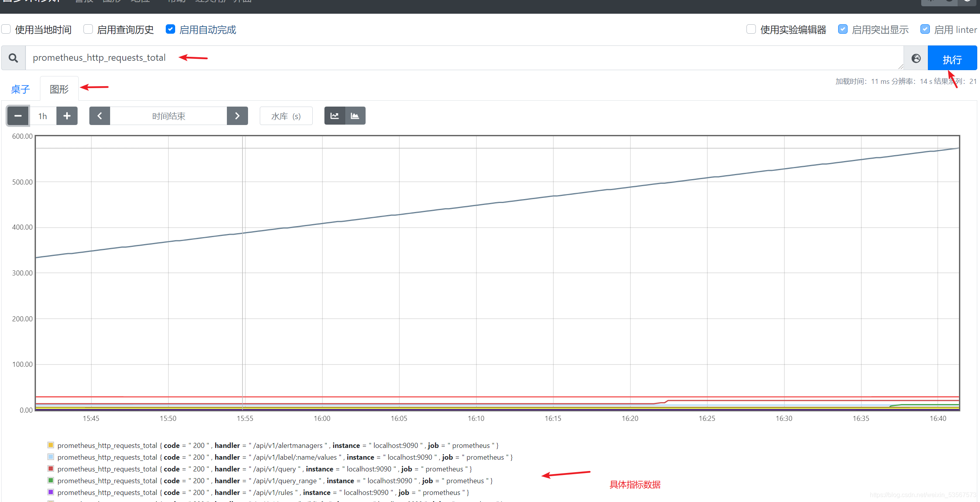980x502 pixels.
Task: Click the 600.00 y-axis label
Action: coord(22,136)
